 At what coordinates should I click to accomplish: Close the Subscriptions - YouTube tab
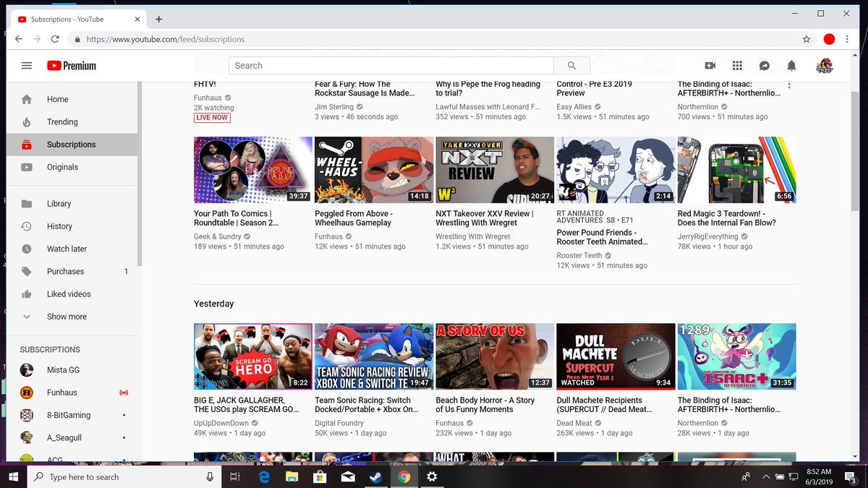137,20
